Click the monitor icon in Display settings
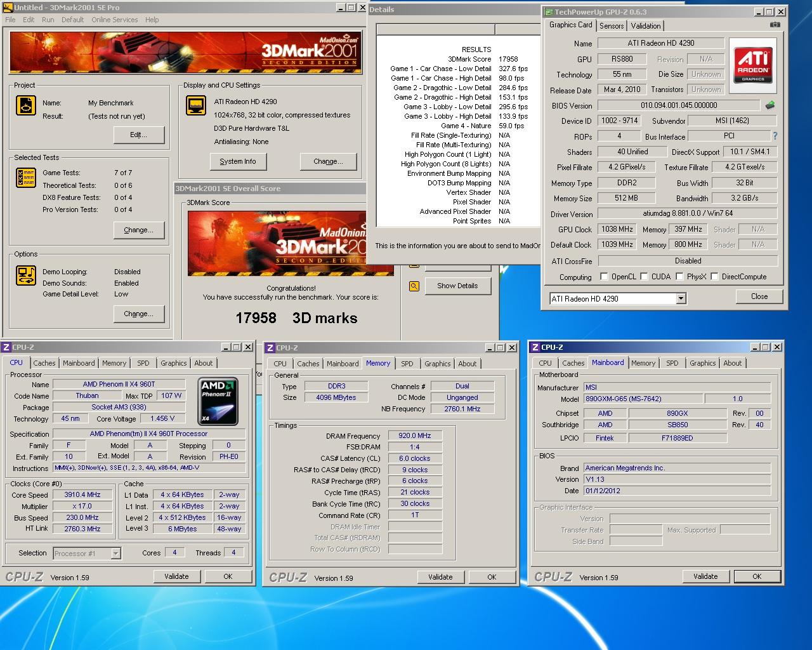 point(196,105)
